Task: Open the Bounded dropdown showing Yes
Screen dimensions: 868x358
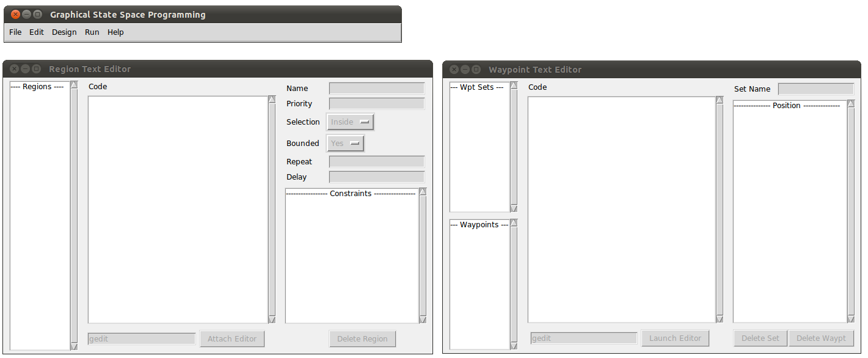Action: coord(345,143)
